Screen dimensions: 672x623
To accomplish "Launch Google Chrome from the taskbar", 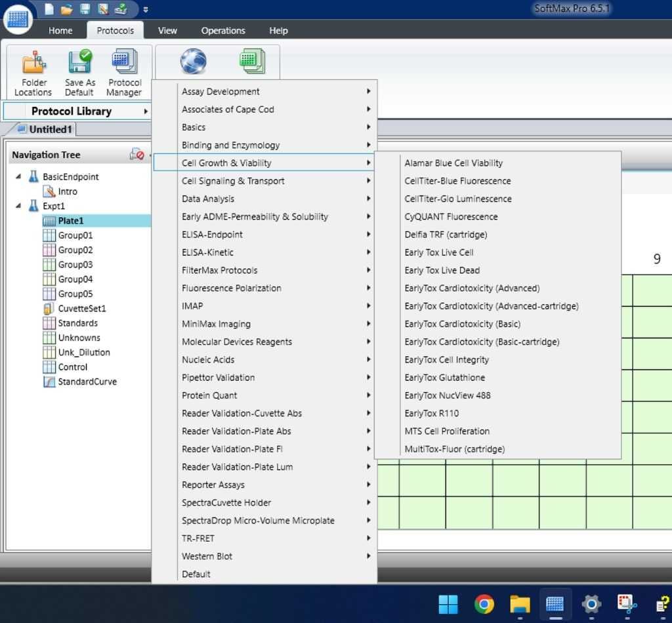I will click(484, 604).
